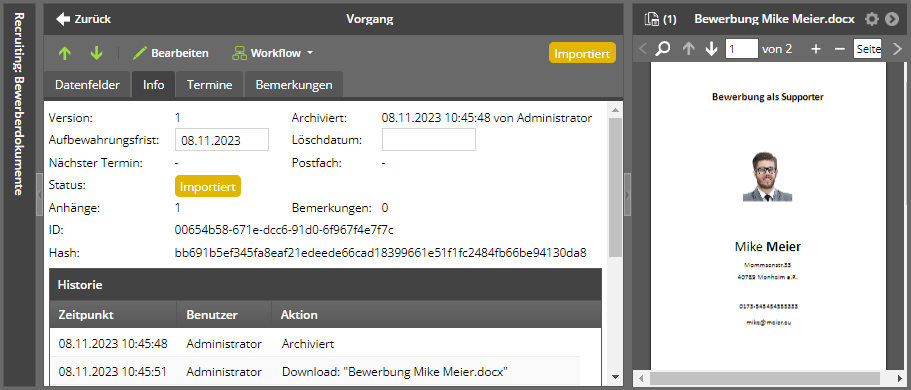Select the document ID text

[x=284, y=230]
